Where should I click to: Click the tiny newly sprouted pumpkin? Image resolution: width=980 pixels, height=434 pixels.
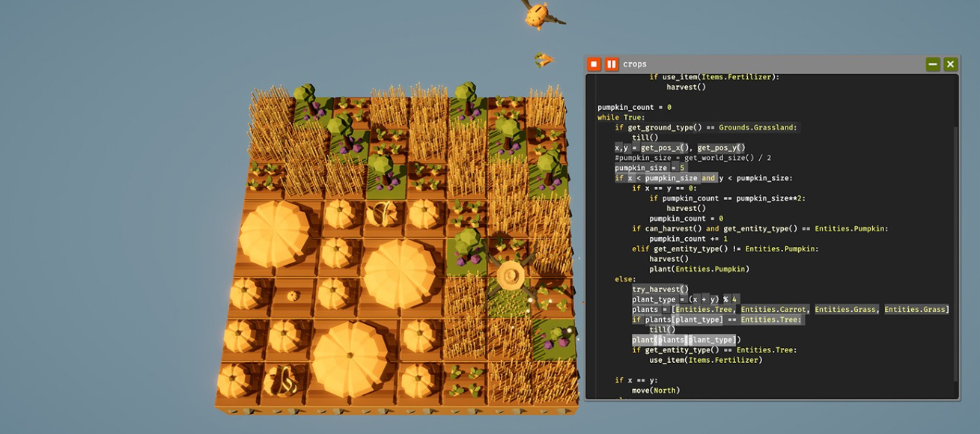click(x=293, y=296)
